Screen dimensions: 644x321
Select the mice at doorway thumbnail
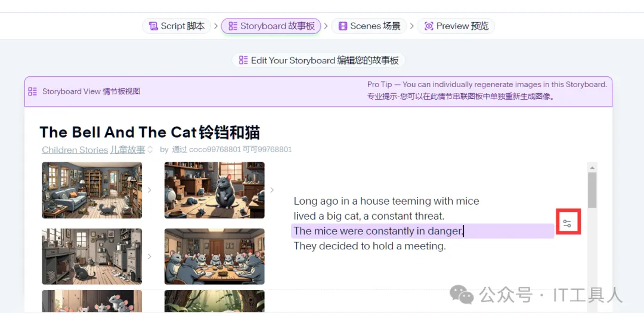(92, 301)
